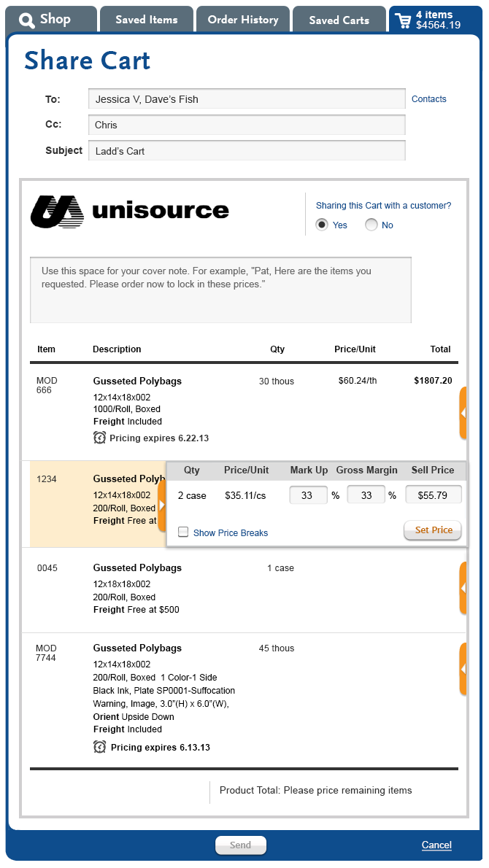Click item number 1234
The image size is (489, 868).
tap(47, 478)
